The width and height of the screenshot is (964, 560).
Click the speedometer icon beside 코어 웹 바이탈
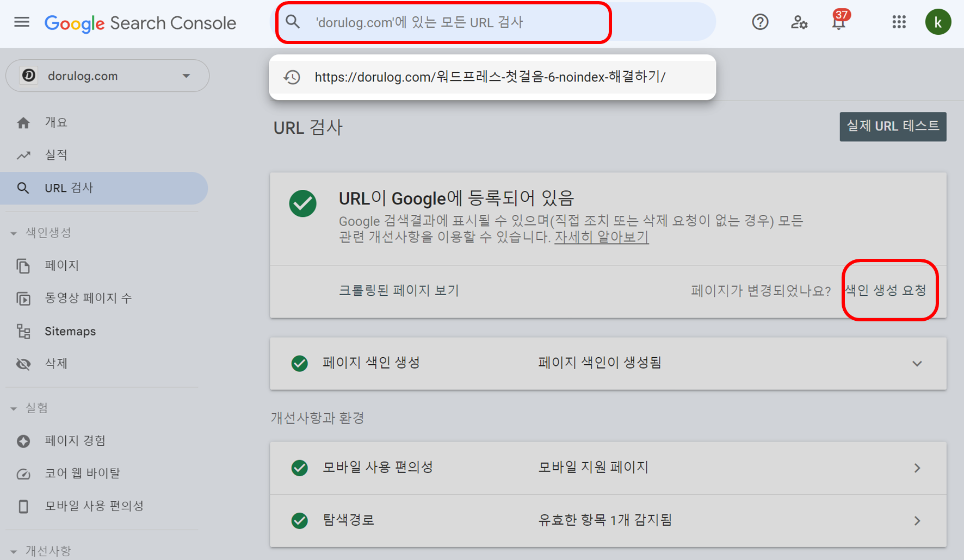[23, 474]
